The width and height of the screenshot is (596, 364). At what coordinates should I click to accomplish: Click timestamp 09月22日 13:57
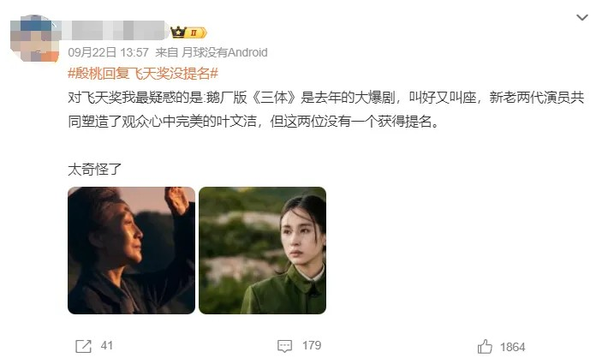[109, 52]
